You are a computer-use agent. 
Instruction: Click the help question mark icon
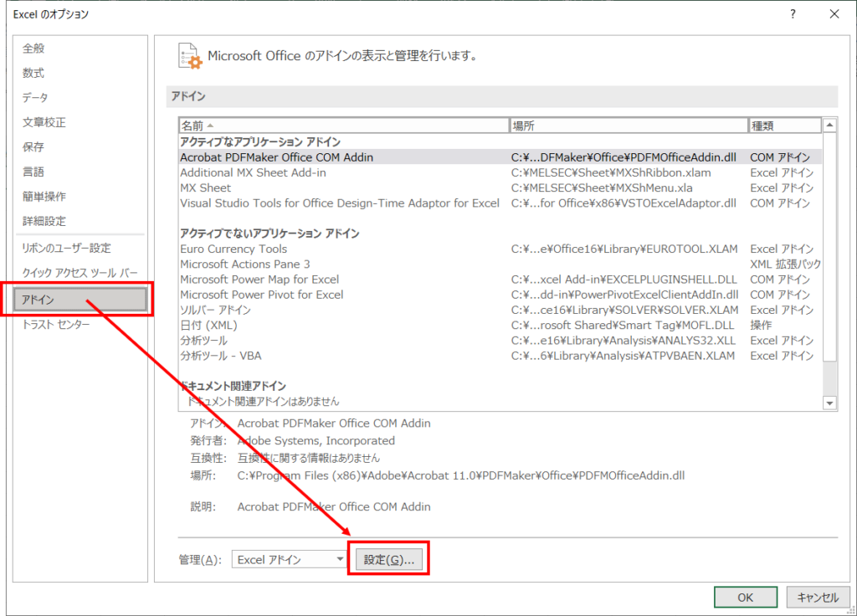tap(792, 14)
